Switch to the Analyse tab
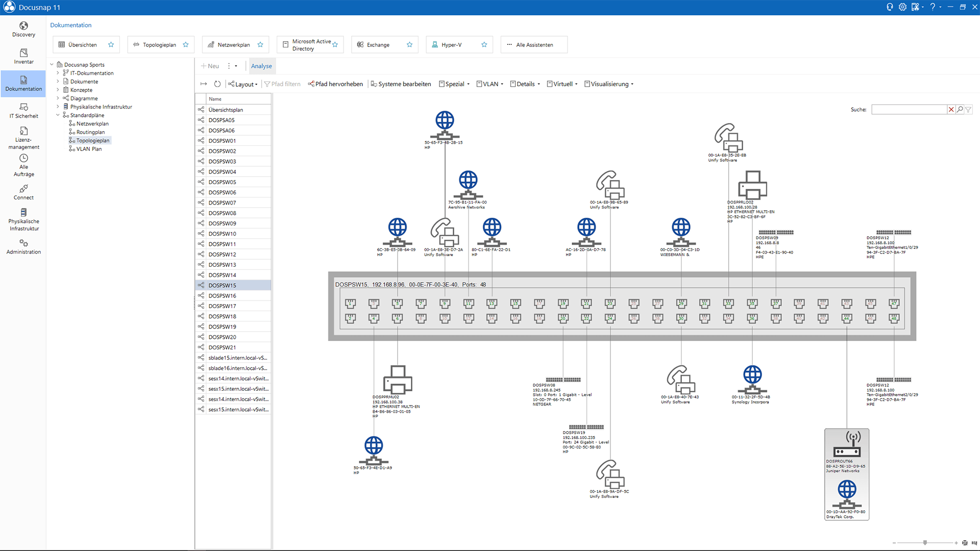The width and height of the screenshot is (980, 551). [261, 66]
